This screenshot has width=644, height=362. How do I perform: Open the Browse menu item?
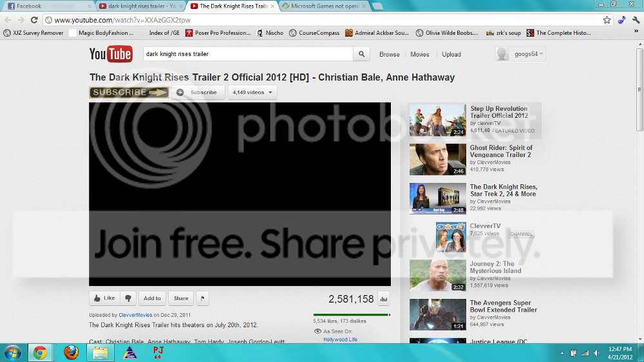[390, 54]
